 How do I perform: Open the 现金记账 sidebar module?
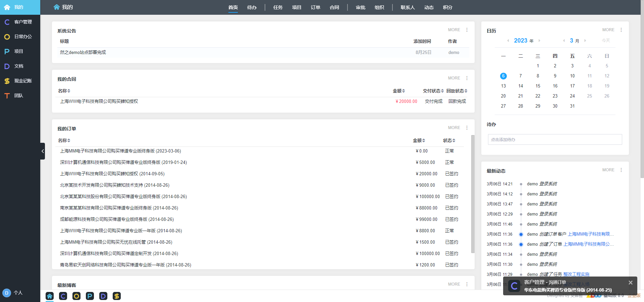pos(20,81)
